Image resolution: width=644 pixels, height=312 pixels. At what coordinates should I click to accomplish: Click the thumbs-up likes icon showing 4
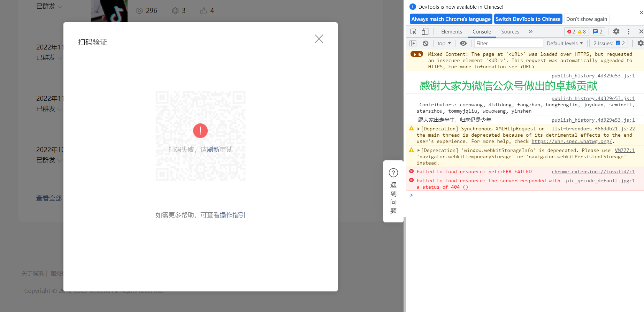[x=204, y=11]
